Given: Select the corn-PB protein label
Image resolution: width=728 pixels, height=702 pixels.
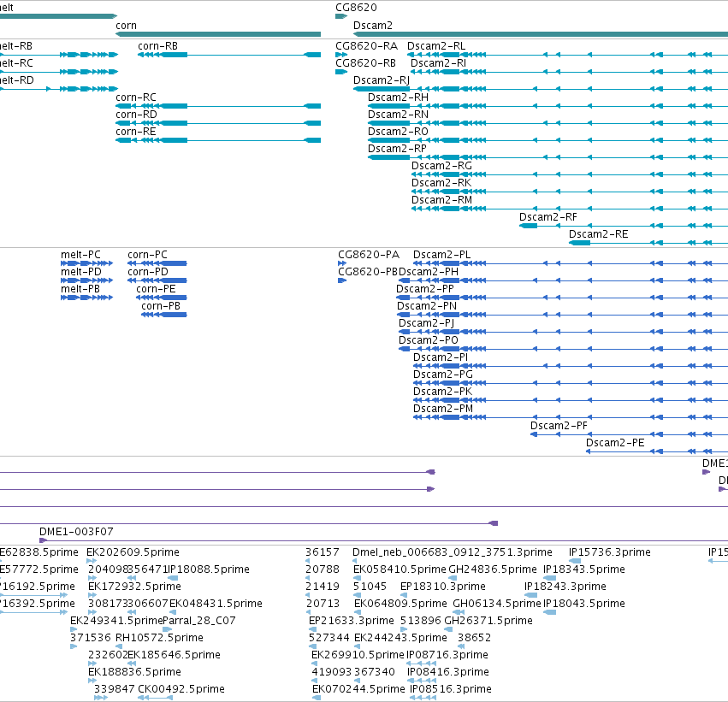Looking at the screenshot, I should click(161, 306).
